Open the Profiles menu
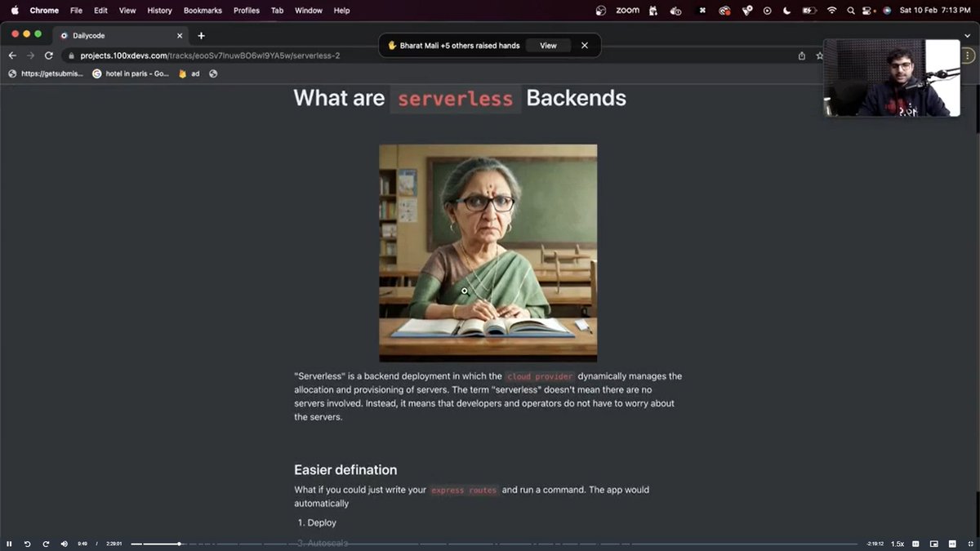980x551 pixels. tap(247, 11)
